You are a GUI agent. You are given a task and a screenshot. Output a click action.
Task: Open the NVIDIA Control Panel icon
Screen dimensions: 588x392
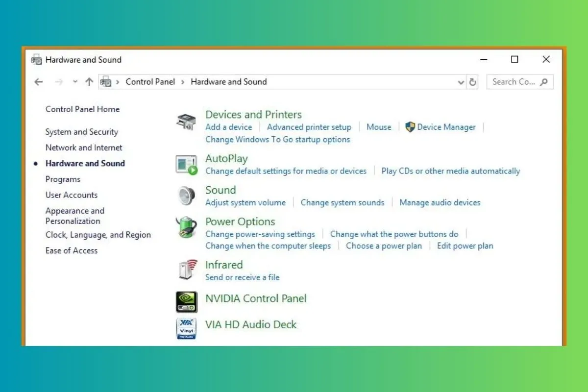coord(186,302)
